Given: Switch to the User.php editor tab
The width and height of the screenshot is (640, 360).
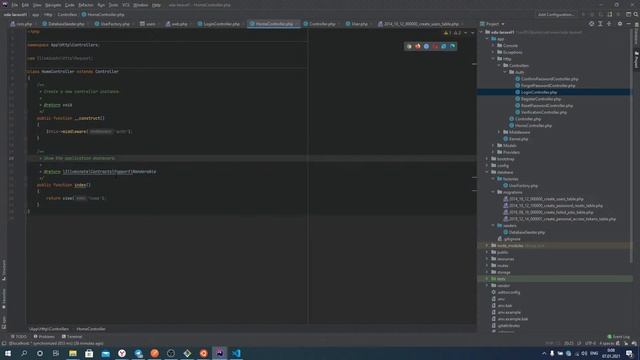Looking at the screenshot, I should tap(357, 24).
